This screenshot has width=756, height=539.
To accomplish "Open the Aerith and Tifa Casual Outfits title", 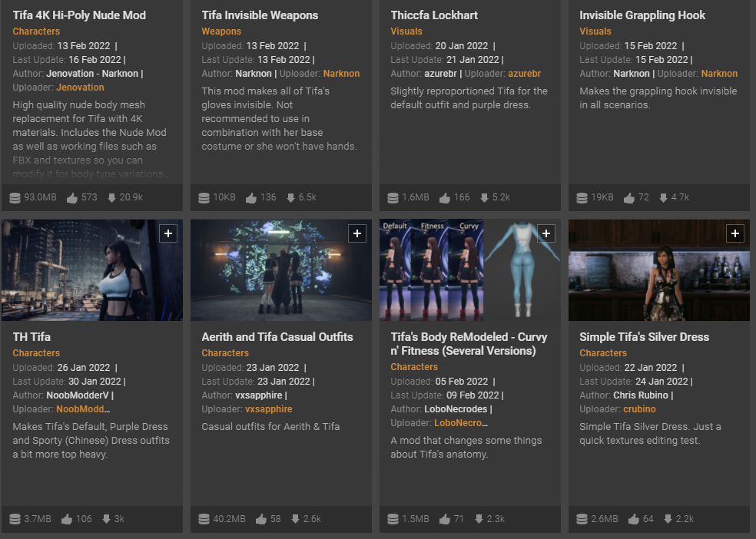I will point(277,337).
